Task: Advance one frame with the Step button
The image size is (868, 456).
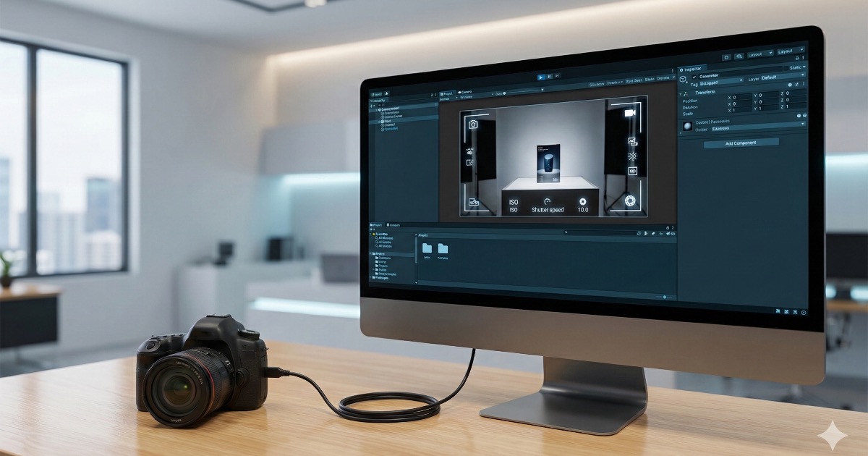Action: tap(557, 75)
